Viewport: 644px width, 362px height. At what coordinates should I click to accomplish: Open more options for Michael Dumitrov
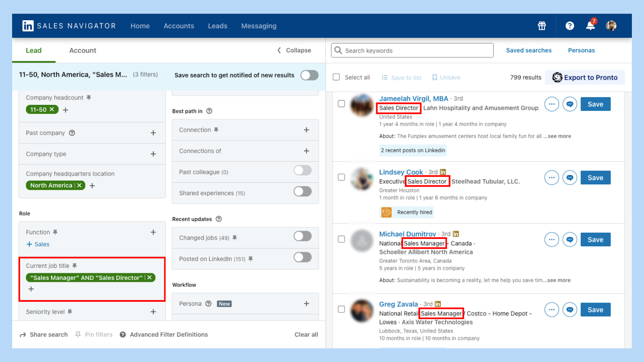pos(552,239)
